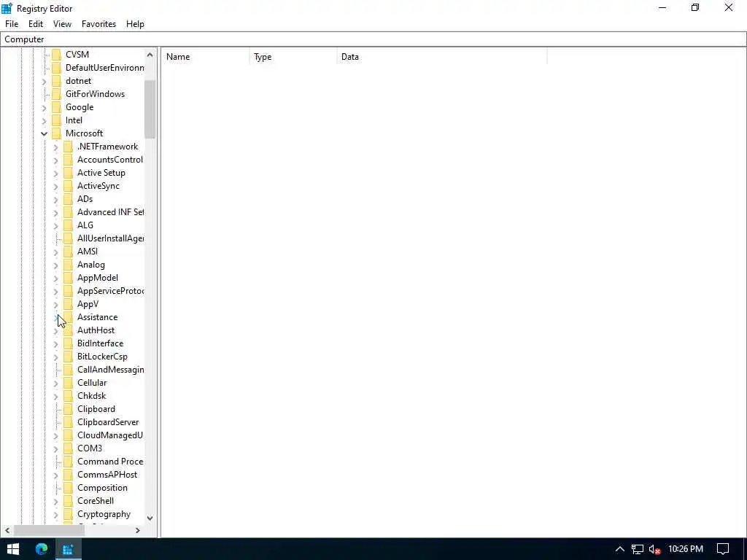Click the tree scroll left arrow
The width and height of the screenshot is (747, 560).
click(x=7, y=530)
